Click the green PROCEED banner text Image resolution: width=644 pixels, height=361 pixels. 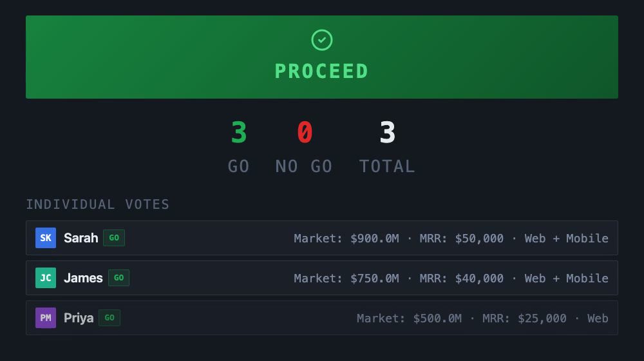click(322, 71)
